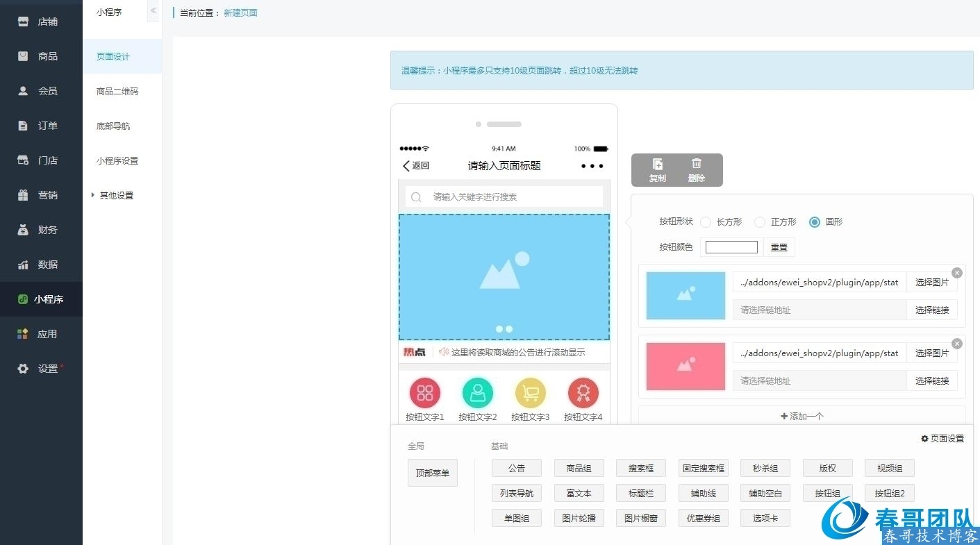Viewport: 980px width, 545px height.
Task: Click the 复制 copy icon
Action: [x=657, y=165]
